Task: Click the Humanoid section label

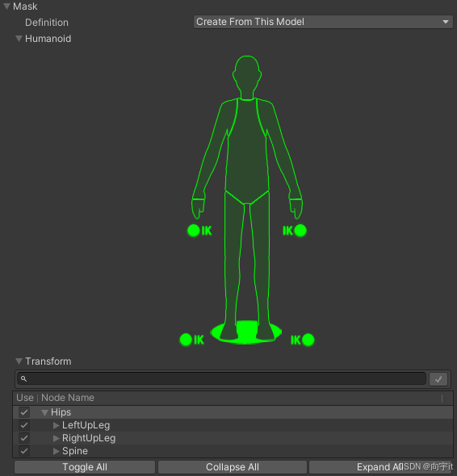Action: click(48, 39)
